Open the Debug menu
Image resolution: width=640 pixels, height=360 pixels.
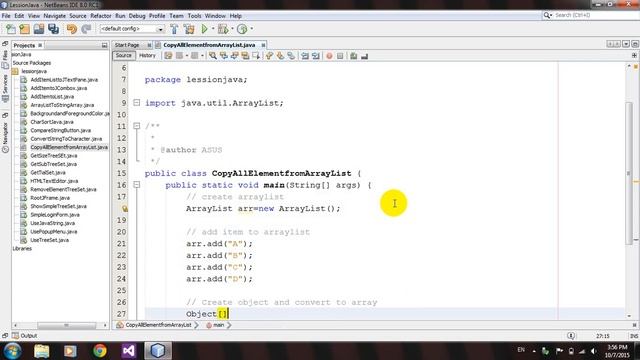click(137, 16)
